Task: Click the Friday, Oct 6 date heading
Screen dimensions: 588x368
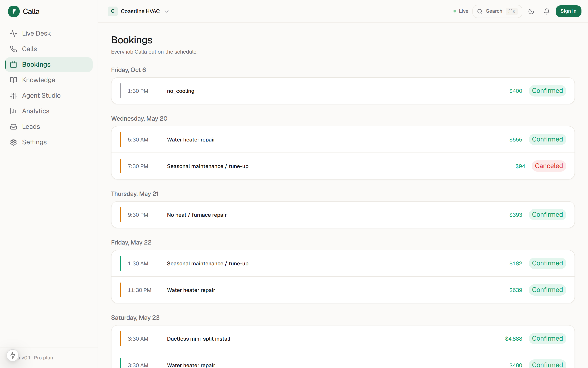Action: tap(128, 70)
